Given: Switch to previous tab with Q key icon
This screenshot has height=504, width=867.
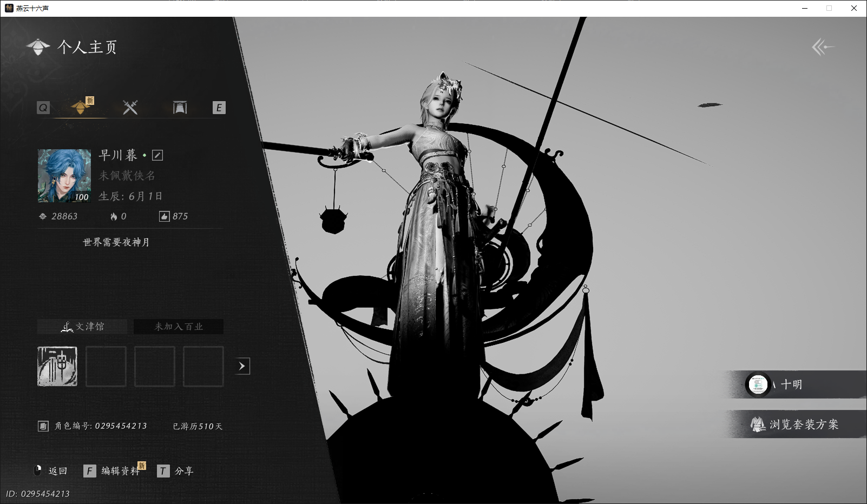Looking at the screenshot, I should coord(43,108).
